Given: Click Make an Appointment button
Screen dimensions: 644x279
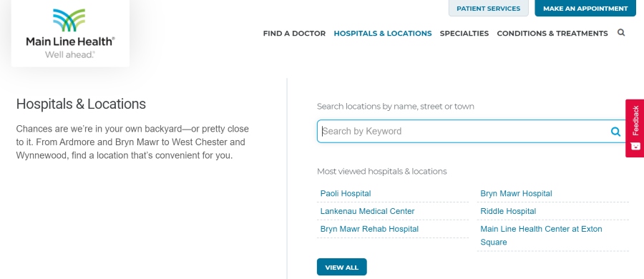Looking at the screenshot, I should [x=585, y=8].
